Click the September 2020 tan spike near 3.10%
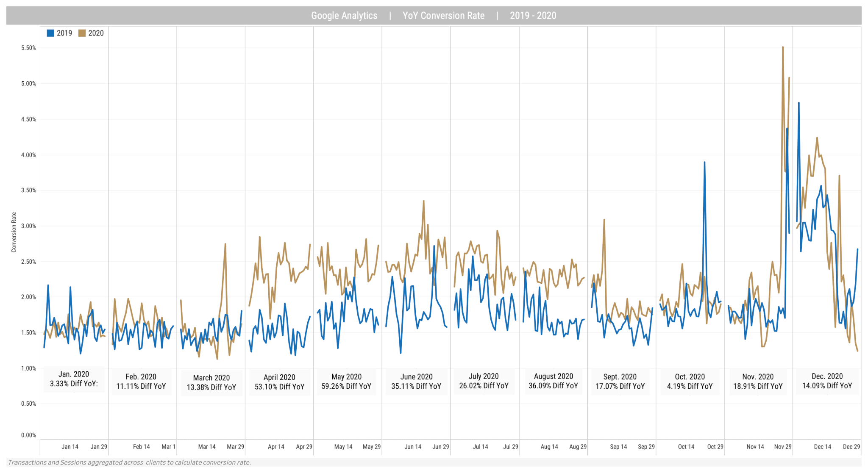 pos(604,220)
